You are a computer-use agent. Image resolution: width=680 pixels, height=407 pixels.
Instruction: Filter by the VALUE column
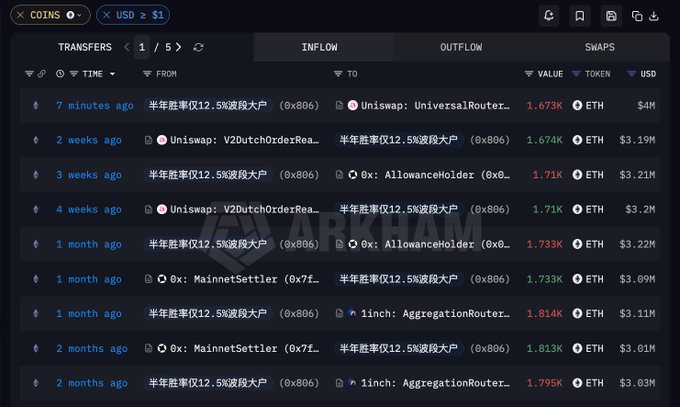529,74
